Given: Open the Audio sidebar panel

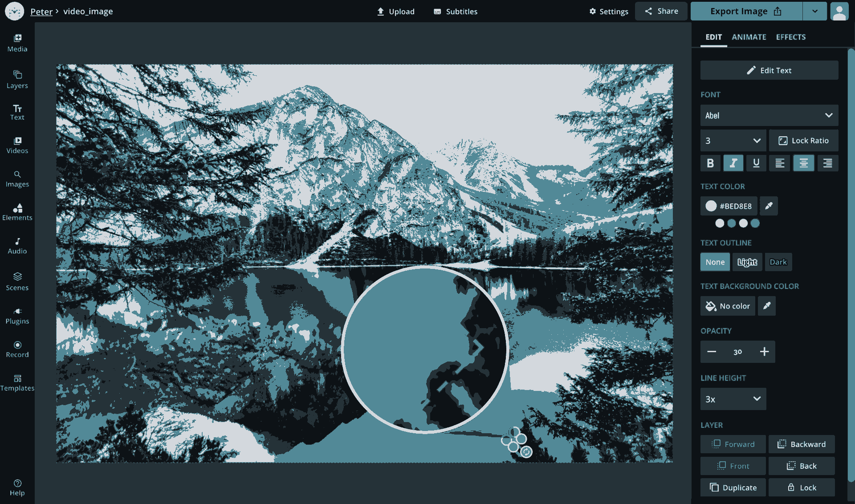Looking at the screenshot, I should pyautogui.click(x=17, y=246).
